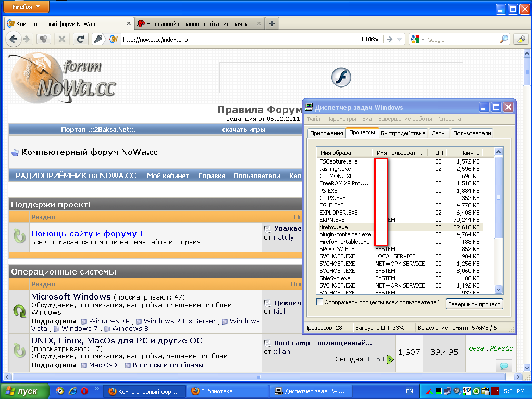This screenshot has height=399, width=532.
Task: Open the Mac Os X subforum link
Action: (x=104, y=365)
